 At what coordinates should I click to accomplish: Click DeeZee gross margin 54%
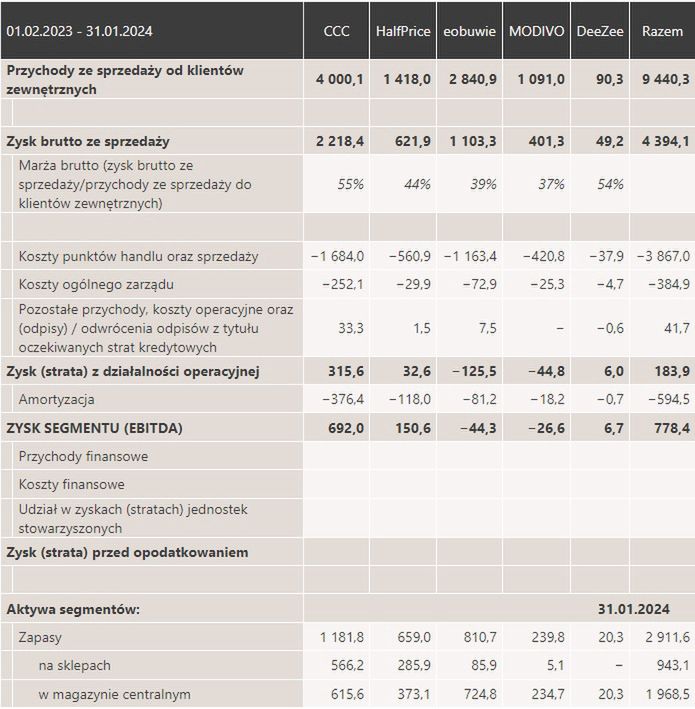pyautogui.click(x=610, y=184)
